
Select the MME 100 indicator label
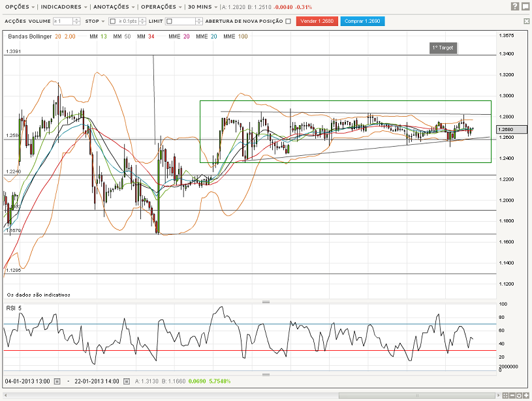(x=236, y=37)
